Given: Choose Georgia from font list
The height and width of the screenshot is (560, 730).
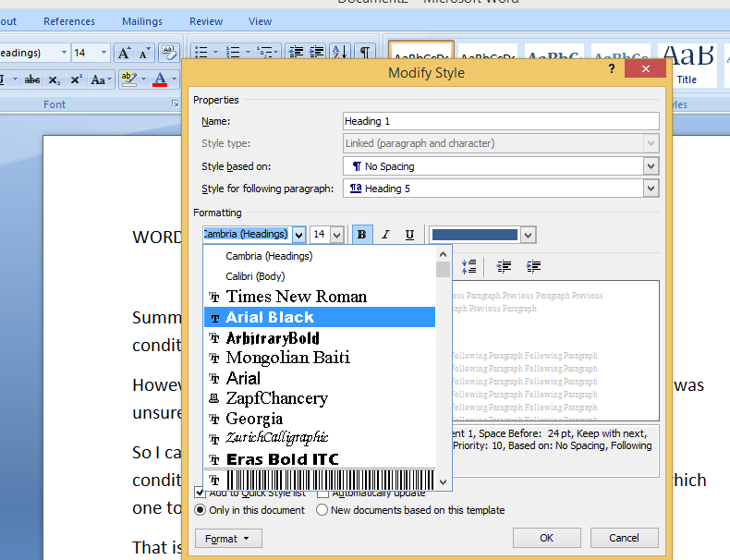Looking at the screenshot, I should tap(320, 419).
